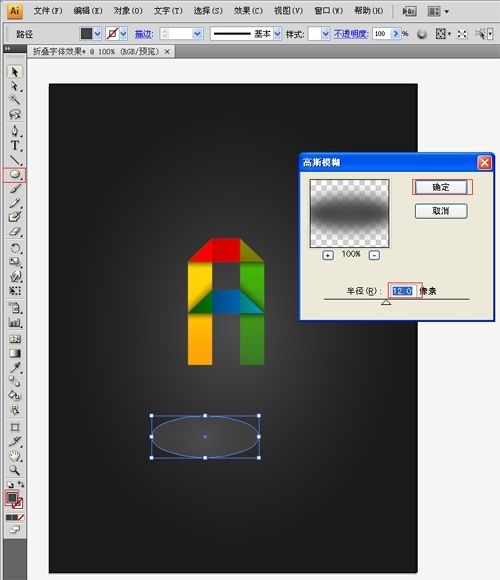Open the 效果(C) menu
The height and width of the screenshot is (580, 500).
(x=248, y=11)
